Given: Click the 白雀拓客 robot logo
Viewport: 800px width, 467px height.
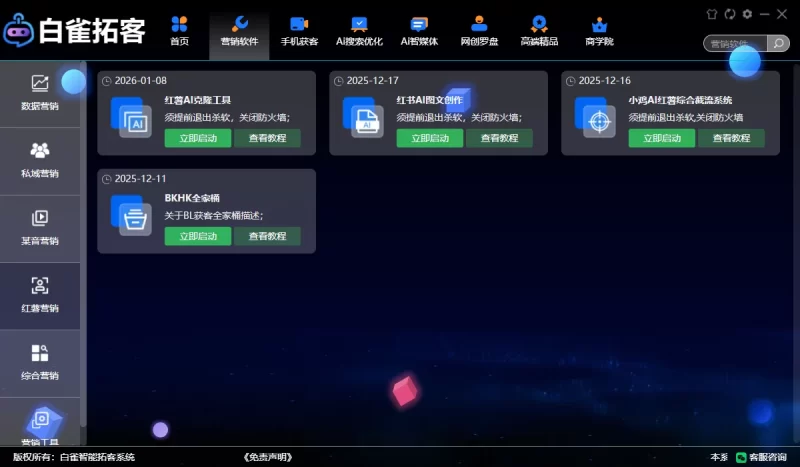Looking at the screenshot, I should 18,31.
